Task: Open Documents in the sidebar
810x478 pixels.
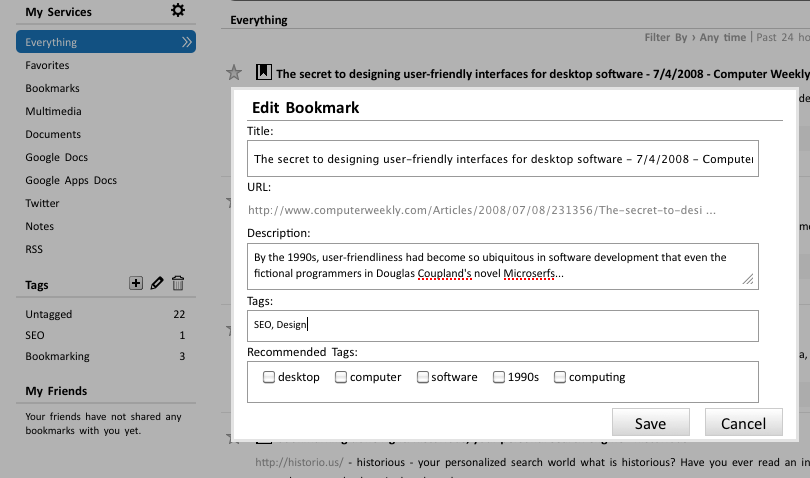Action: [53, 134]
